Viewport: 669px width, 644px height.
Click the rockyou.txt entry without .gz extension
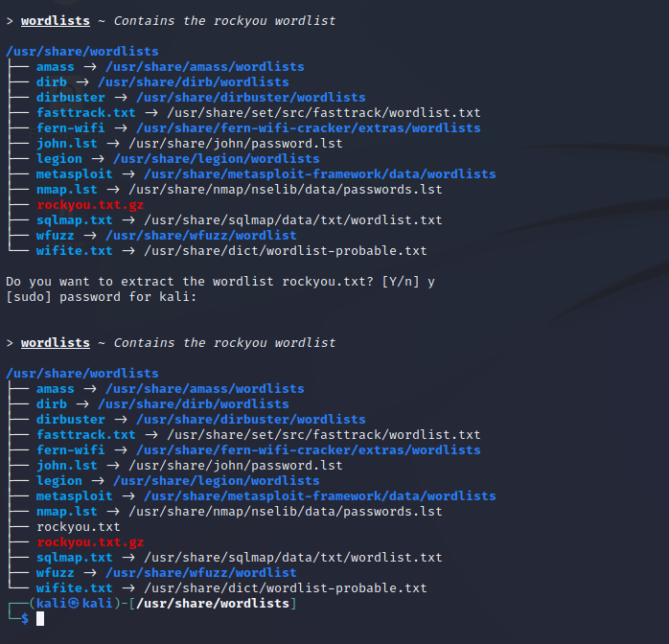coord(78,527)
